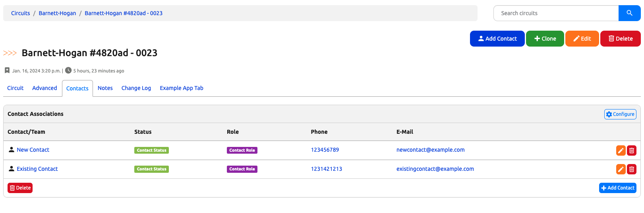Image resolution: width=644 pixels, height=213 pixels.
Task: Click Status column header
Action: [x=143, y=132]
